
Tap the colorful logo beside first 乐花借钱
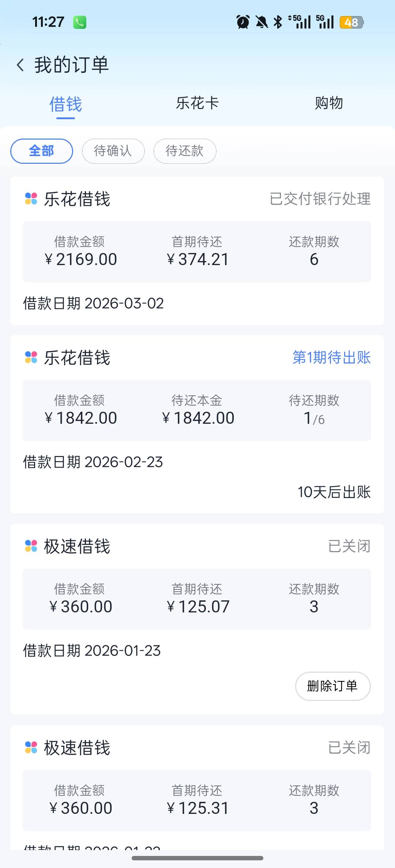coord(31,199)
